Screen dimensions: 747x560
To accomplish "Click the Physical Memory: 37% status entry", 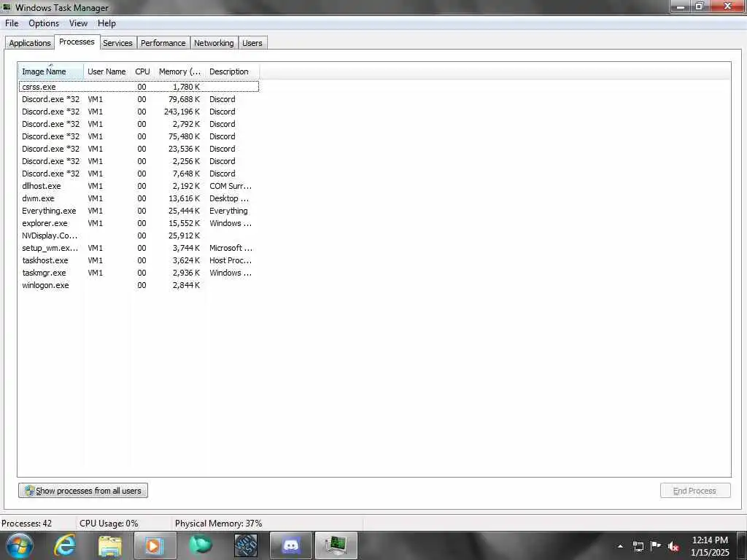I will [x=219, y=524].
